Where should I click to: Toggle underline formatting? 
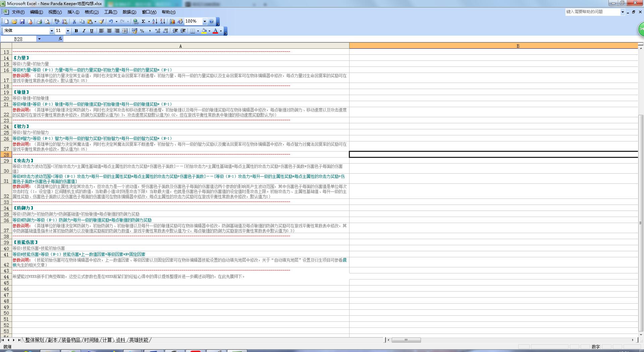(x=92, y=31)
